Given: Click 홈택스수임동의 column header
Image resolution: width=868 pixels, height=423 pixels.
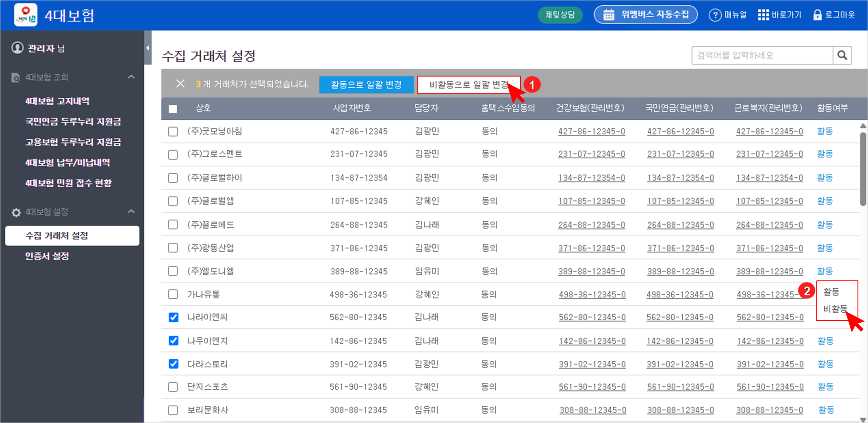Looking at the screenshot, I should [x=508, y=108].
